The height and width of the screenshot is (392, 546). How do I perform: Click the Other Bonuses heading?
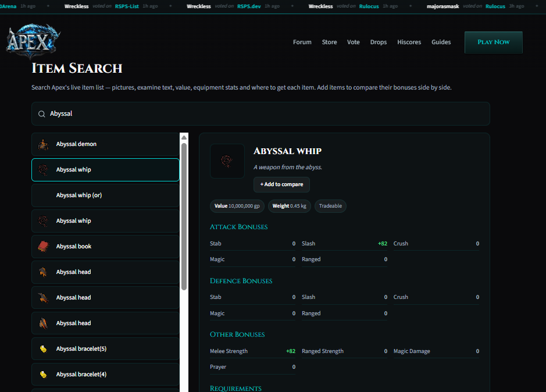[x=237, y=334]
